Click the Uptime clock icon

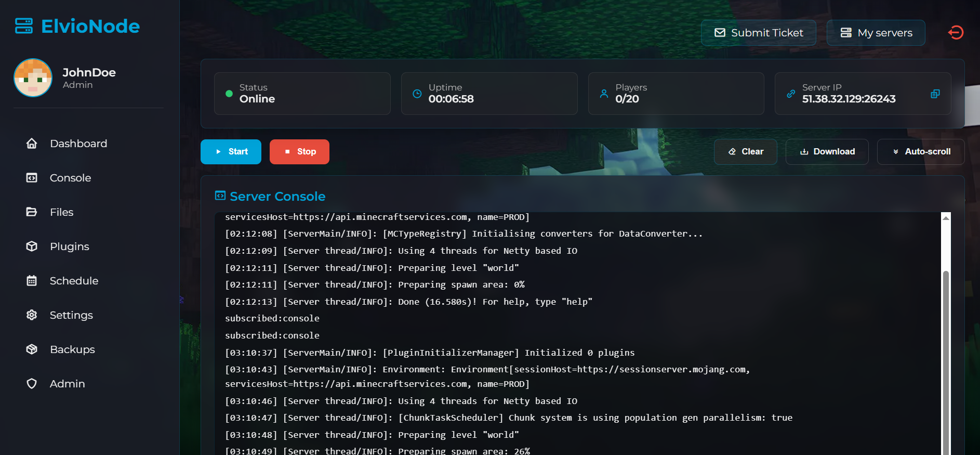pos(417,94)
